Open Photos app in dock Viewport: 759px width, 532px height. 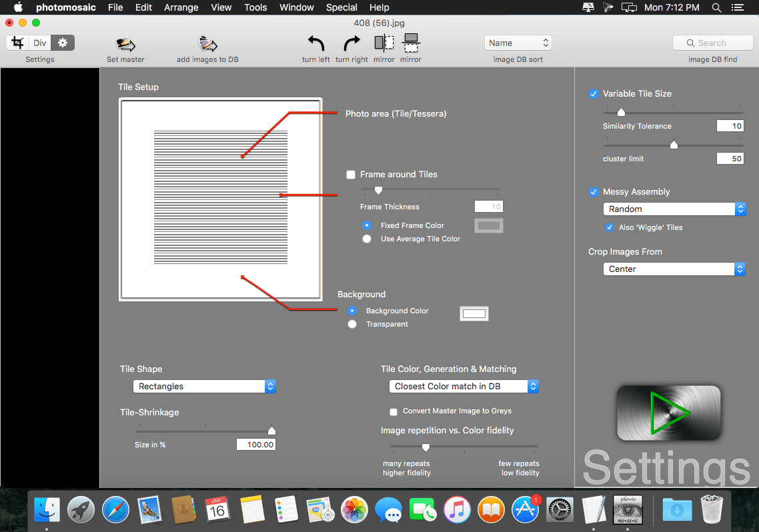(x=355, y=510)
